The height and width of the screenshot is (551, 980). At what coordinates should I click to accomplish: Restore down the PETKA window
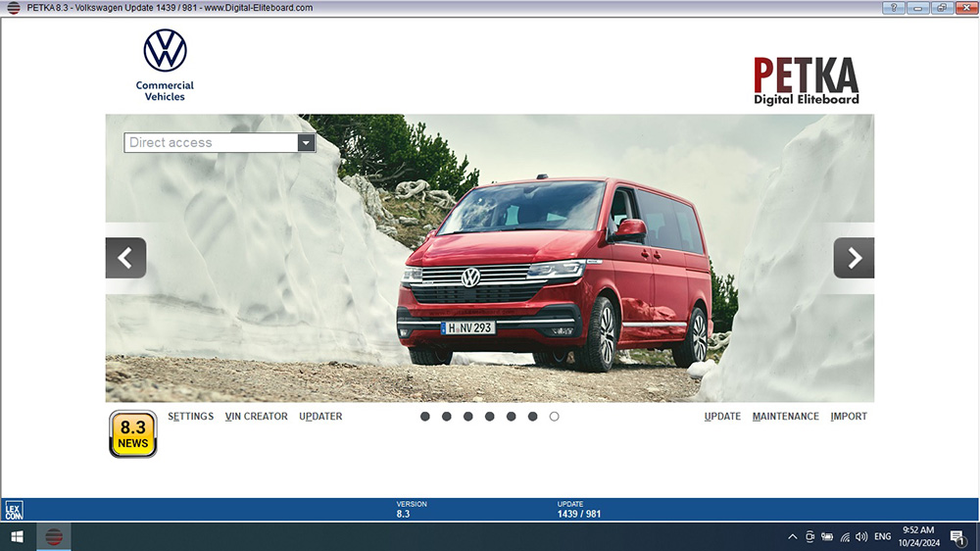941,8
